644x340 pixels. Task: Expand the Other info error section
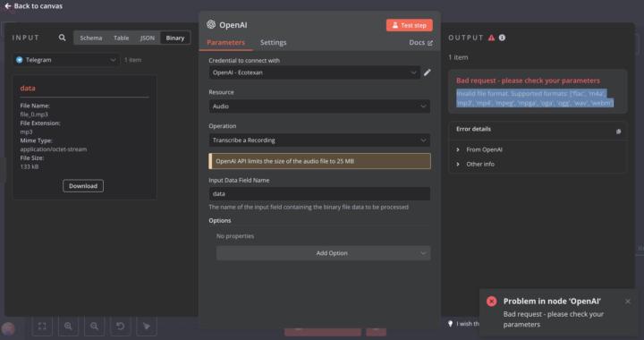476,165
